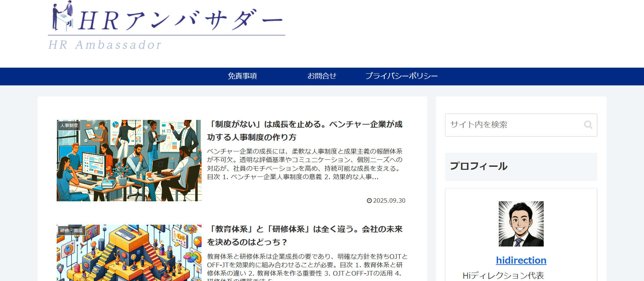The width and height of the screenshot is (644, 281).
Task: Open the hidirection profile link
Action: point(521,260)
